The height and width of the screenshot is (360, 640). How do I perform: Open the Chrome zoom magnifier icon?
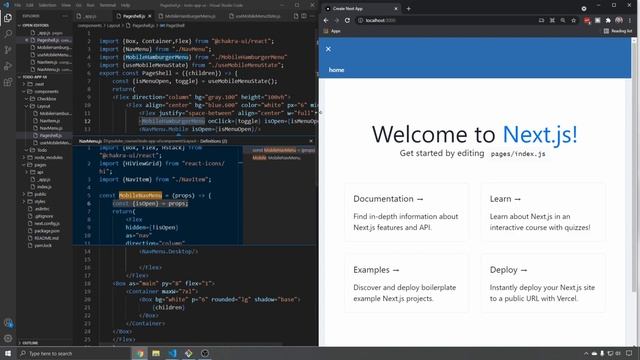coord(563,20)
